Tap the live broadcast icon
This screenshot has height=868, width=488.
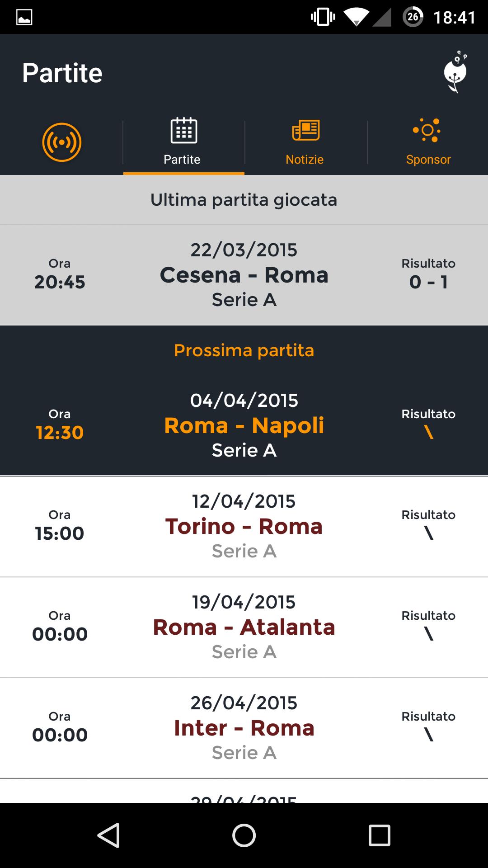(61, 142)
